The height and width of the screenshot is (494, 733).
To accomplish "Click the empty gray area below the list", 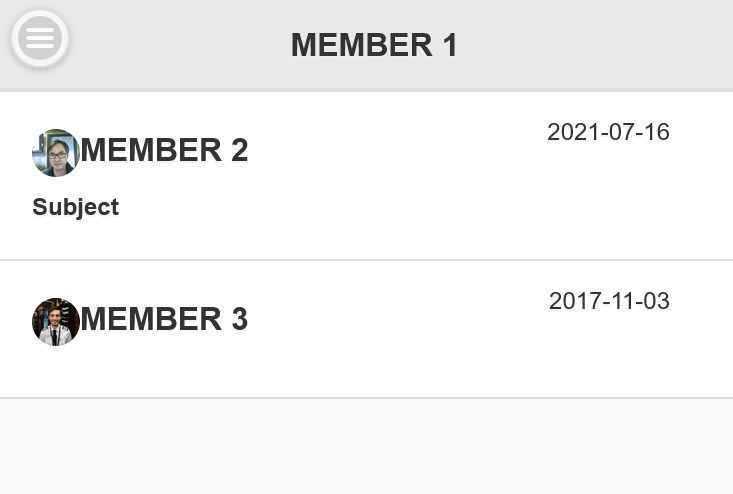I will pyautogui.click(x=366, y=446).
